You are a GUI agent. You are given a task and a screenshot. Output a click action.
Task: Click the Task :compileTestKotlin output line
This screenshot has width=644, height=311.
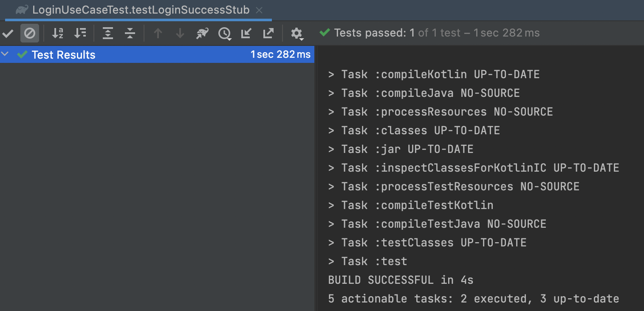[x=411, y=205]
